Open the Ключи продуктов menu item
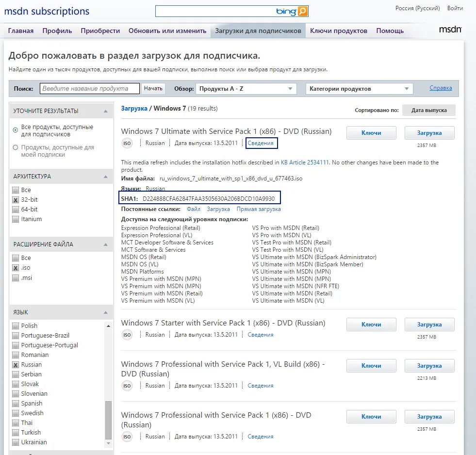The image size is (476, 455). [339, 31]
